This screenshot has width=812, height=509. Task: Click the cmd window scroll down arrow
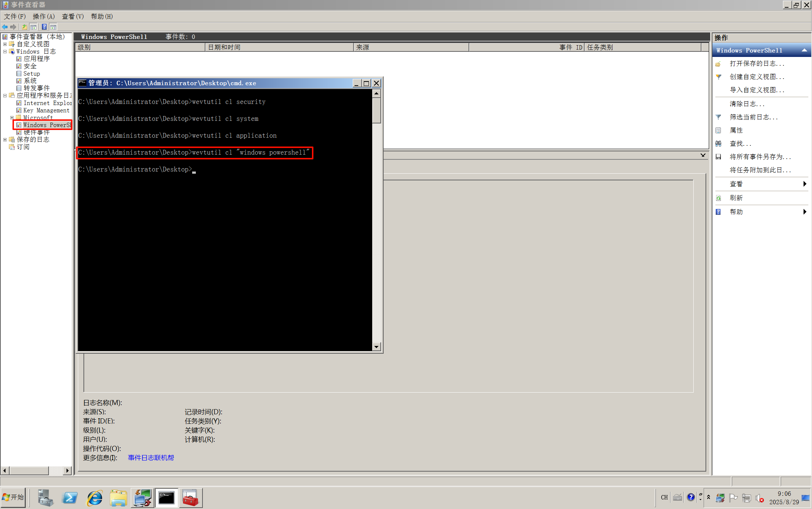(x=376, y=347)
